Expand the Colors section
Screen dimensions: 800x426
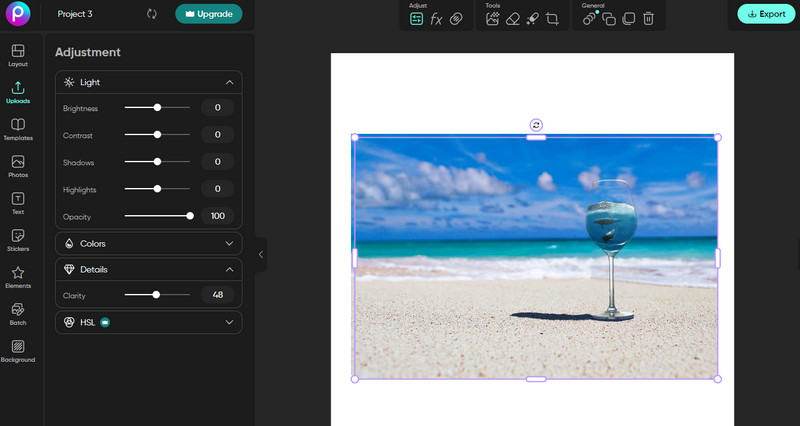(x=229, y=244)
